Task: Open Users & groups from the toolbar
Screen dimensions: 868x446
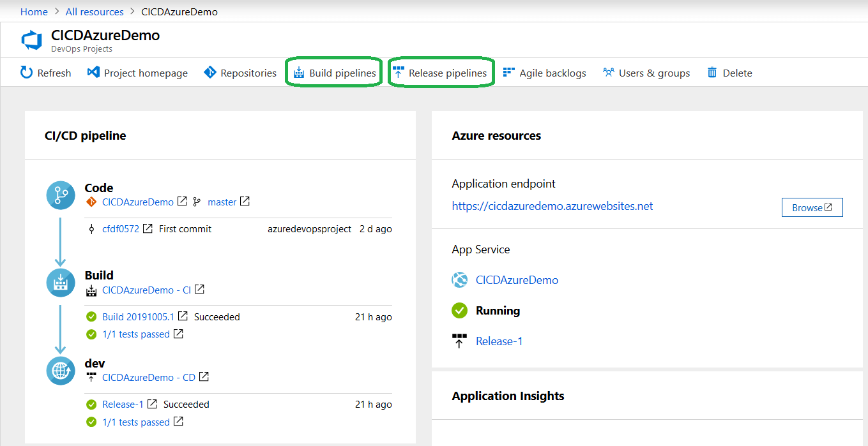Action: (646, 73)
